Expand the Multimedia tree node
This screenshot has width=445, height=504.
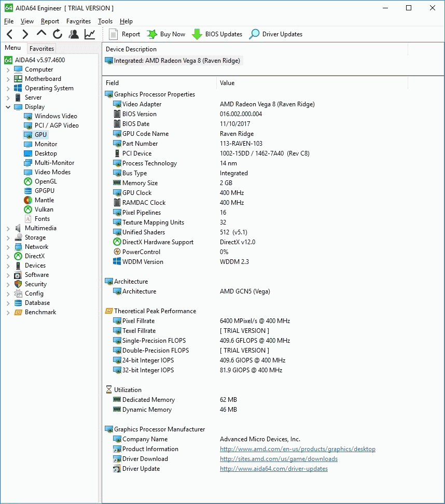pos(8,229)
